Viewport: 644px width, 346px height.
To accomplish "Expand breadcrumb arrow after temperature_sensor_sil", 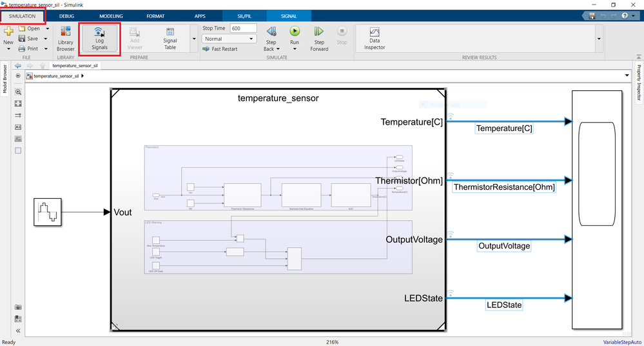I will click(83, 76).
